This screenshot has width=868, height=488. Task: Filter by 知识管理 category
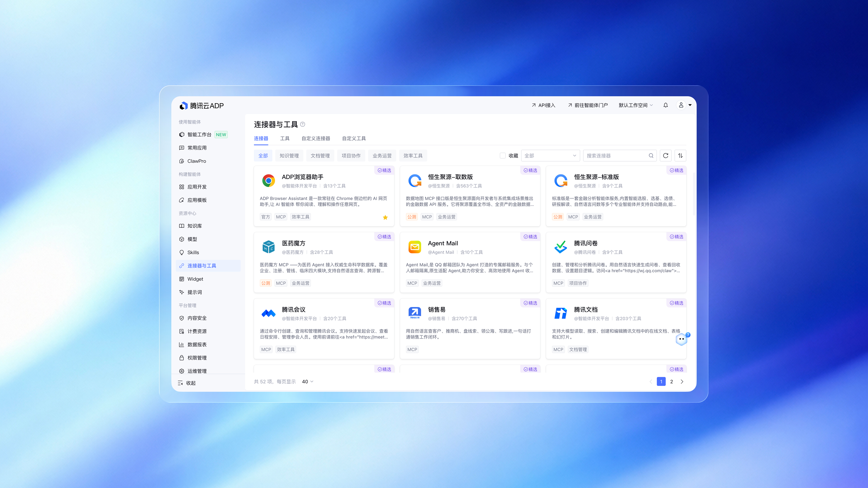[289, 156]
